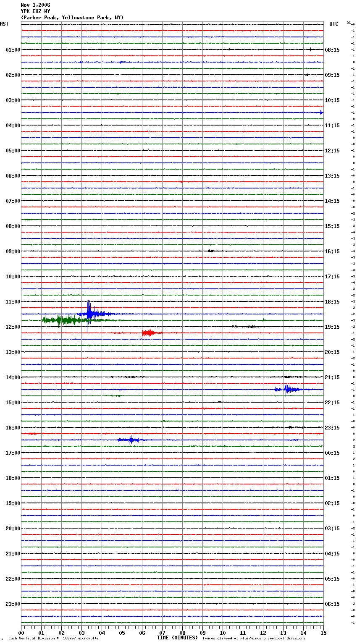
Task: Click the 06:15 UTC time label
Action: [x=332, y=604]
